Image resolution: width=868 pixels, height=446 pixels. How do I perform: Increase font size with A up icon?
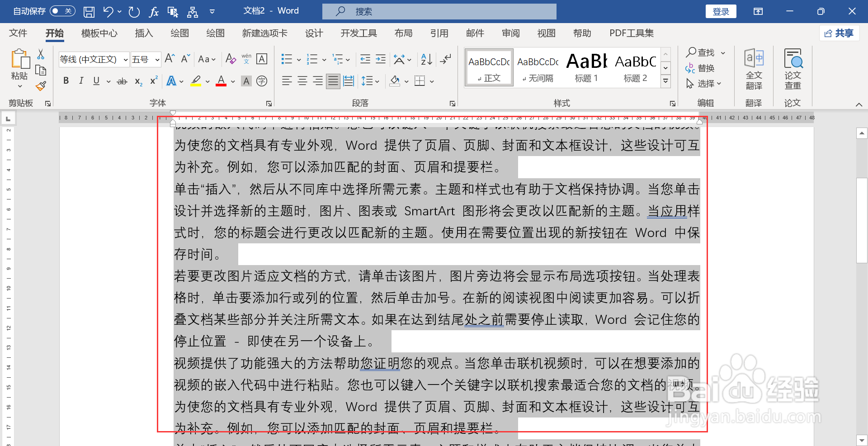[x=170, y=59]
